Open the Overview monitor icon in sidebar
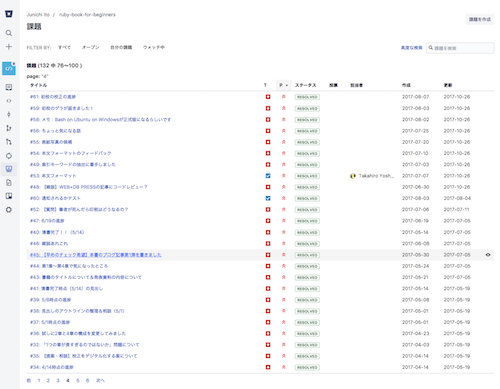 [9, 87]
